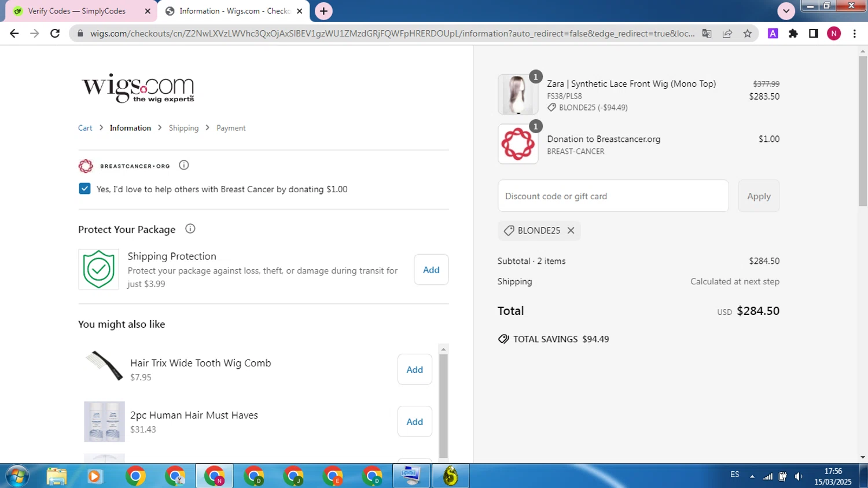Click the $284.50 total amount

(758, 311)
